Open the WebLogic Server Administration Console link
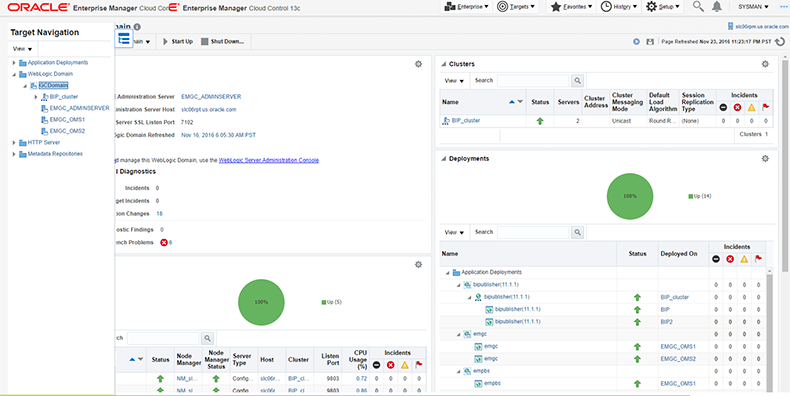790x396 pixels. pos(269,160)
